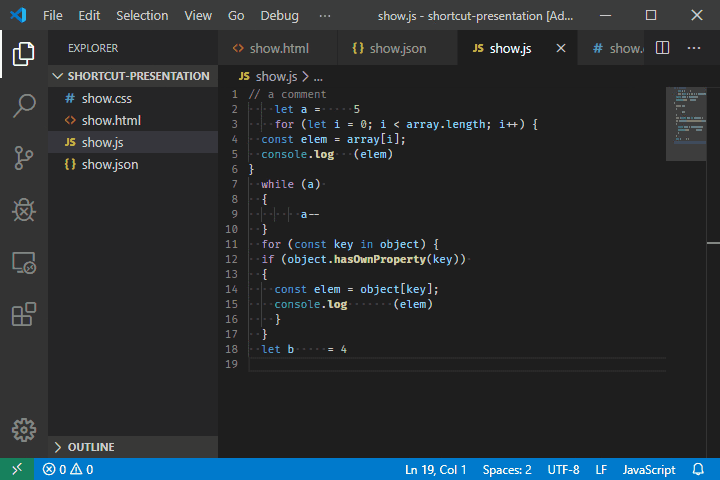Click the errors and warnings count in status bar
This screenshot has height=480, width=720.
click(68, 469)
